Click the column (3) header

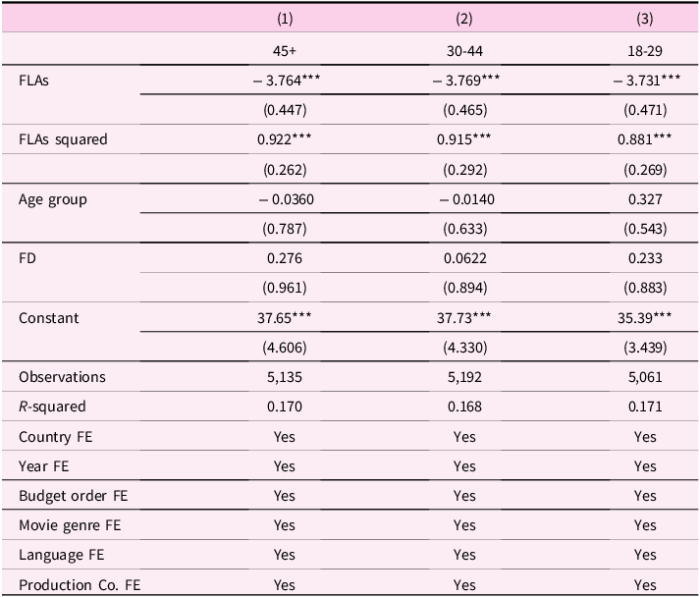click(x=645, y=19)
